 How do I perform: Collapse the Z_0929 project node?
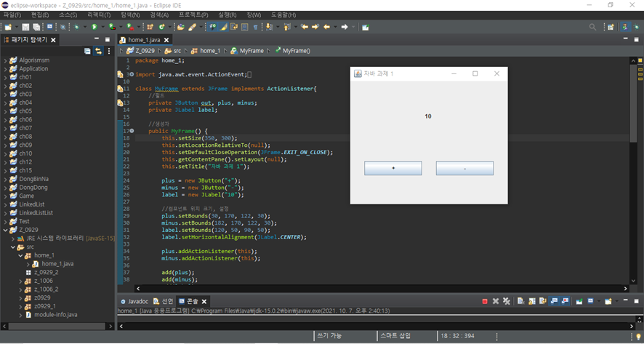pyautogui.click(x=5, y=230)
